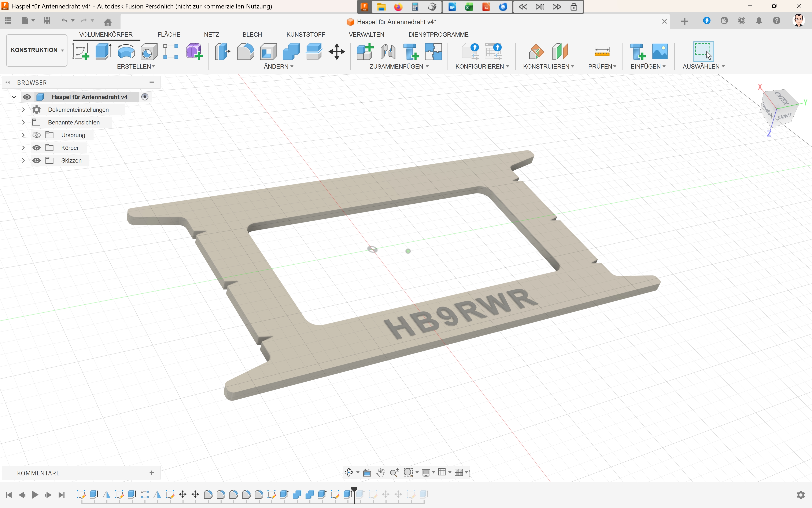This screenshot has width=812, height=508.
Task: Open the PRÜFEN menu
Action: 602,66
